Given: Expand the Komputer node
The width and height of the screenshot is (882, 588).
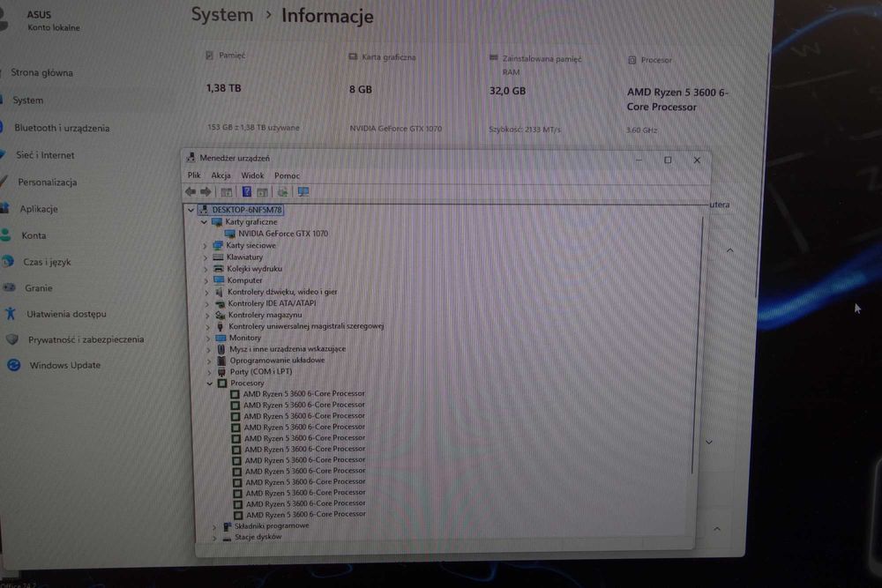Looking at the screenshot, I should click(206, 280).
